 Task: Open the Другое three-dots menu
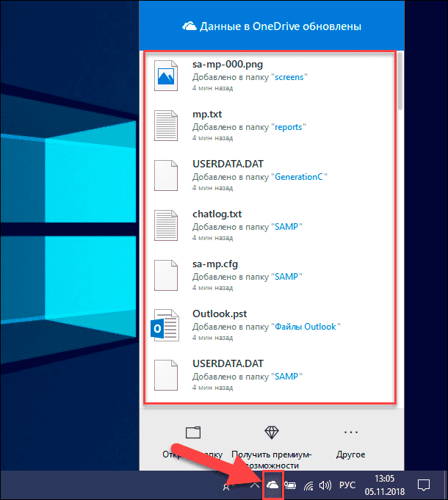(x=351, y=432)
